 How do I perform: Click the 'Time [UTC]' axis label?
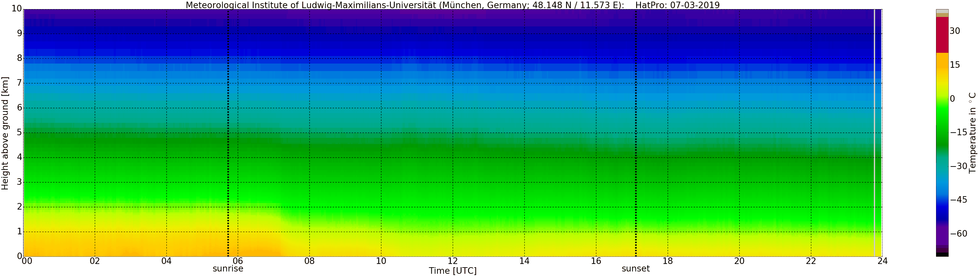(452, 271)
